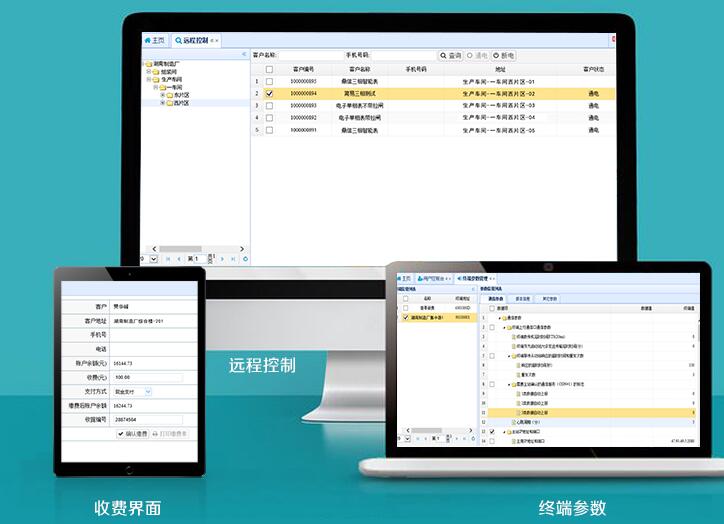The width and height of the screenshot is (724, 524).
Task: Go to first page in the monitor pager
Action: 168,259
